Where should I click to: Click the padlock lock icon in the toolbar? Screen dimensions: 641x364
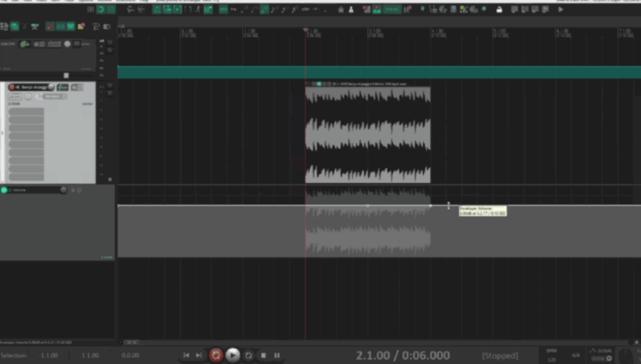point(499,9)
